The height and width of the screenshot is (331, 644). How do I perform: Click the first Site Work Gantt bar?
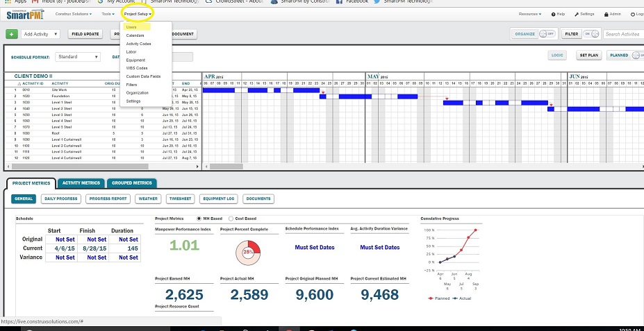click(x=219, y=90)
